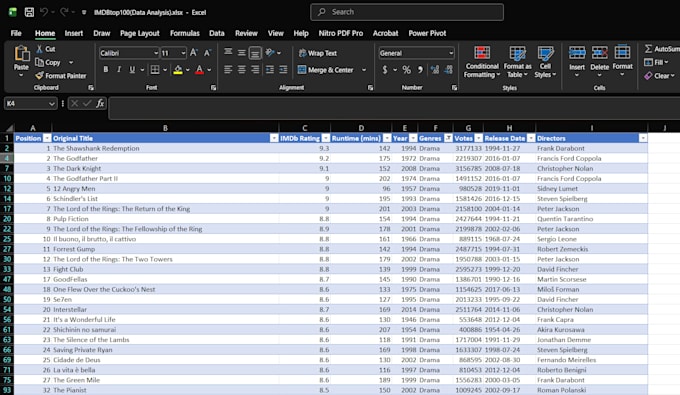The image size is (680, 395).
Task: Open fill color dropdown arrow
Action: [x=188, y=70]
